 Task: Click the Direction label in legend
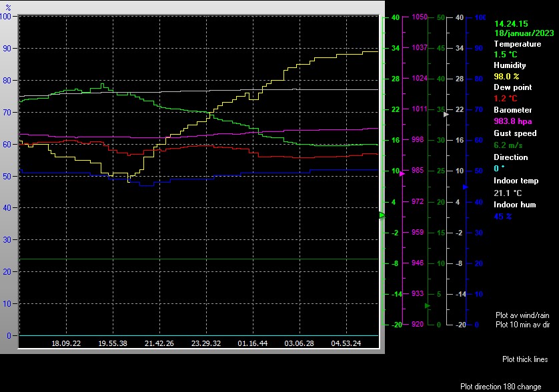point(510,157)
